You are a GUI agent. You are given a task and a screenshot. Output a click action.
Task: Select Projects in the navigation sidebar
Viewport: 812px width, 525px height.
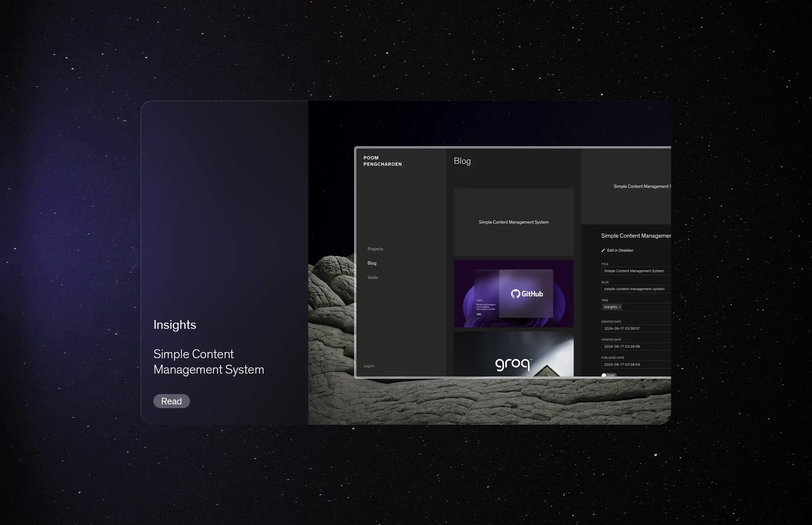[x=375, y=248]
